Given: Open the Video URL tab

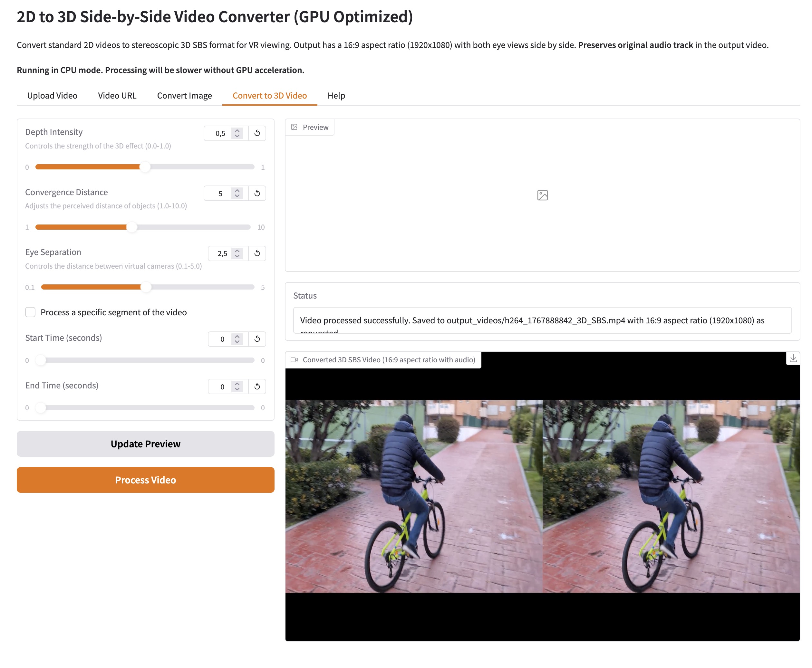Looking at the screenshot, I should (x=117, y=95).
